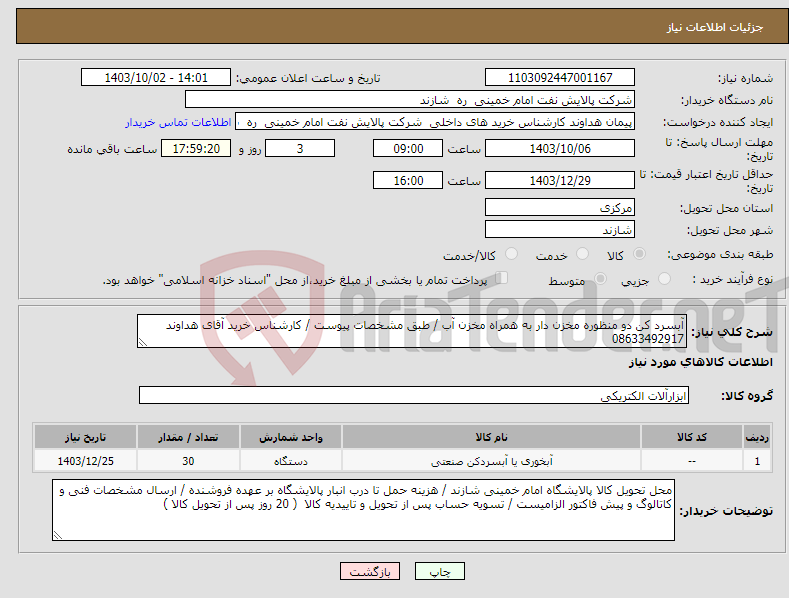Image resolution: width=789 pixels, height=598 pixels.
Task: Click the general description text area
Action: coord(412,331)
